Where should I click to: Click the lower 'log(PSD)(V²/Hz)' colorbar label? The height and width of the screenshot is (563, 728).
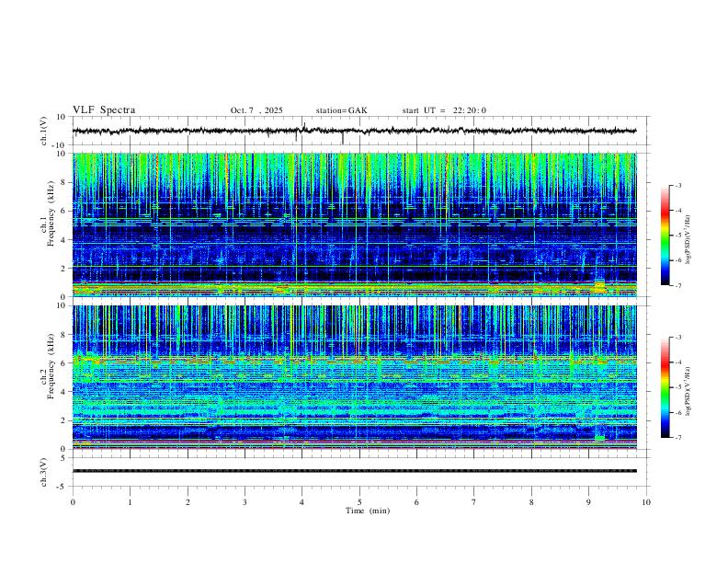pyautogui.click(x=688, y=392)
